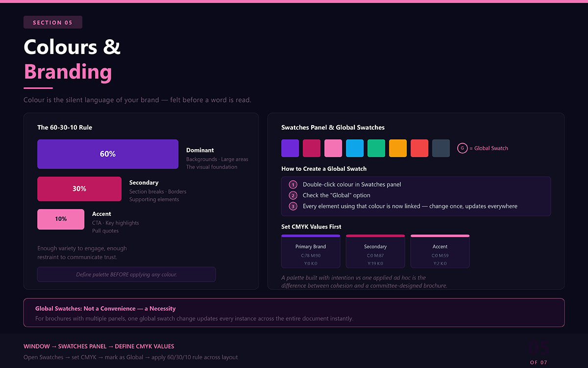Screen dimensions: 588x368
Task: Click the 'Define palette BEFORE applying any colour' box
Action: coord(126,274)
